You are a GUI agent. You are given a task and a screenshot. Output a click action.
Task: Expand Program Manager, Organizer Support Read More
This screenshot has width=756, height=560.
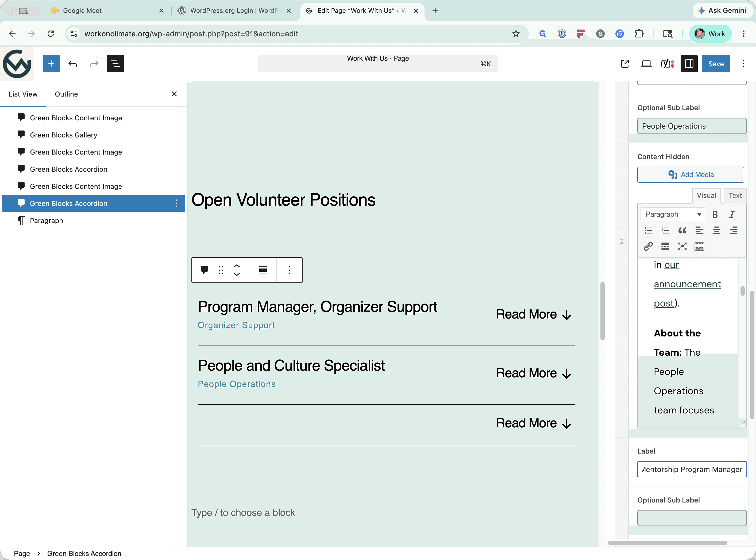pos(534,314)
